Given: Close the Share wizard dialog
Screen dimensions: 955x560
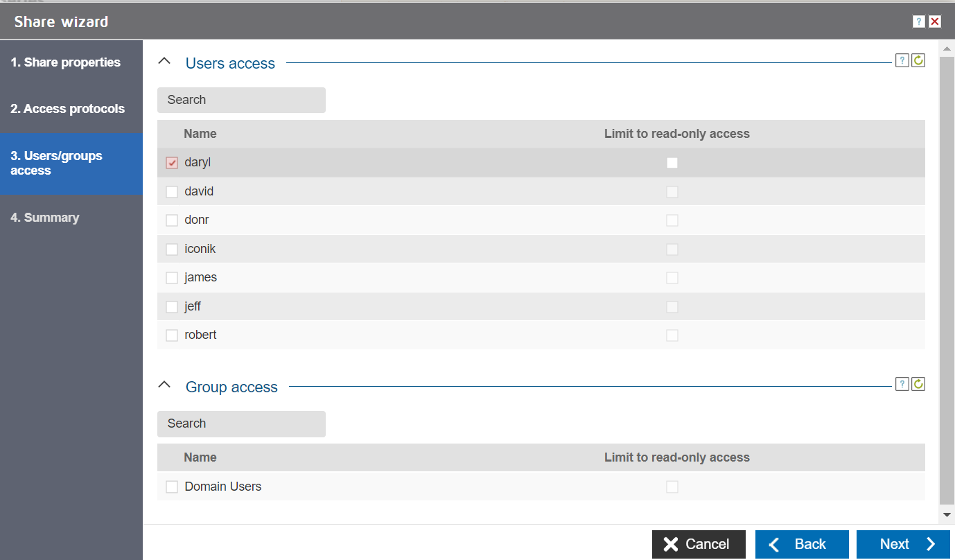Looking at the screenshot, I should click(935, 21).
